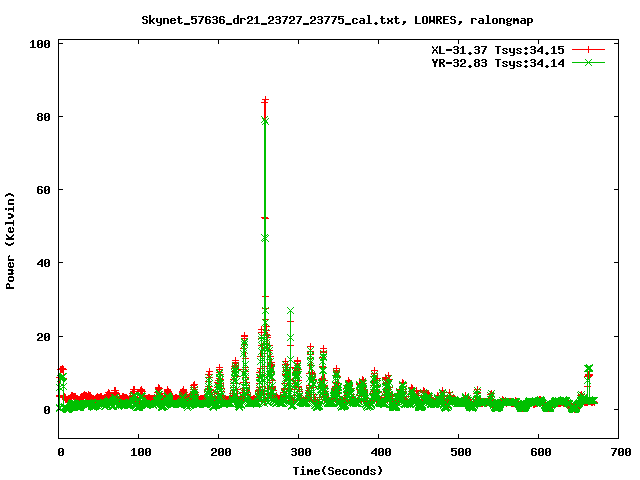Click x-axis tick label 500
Screen dimensions: 640x480
pyautogui.click(x=460, y=452)
